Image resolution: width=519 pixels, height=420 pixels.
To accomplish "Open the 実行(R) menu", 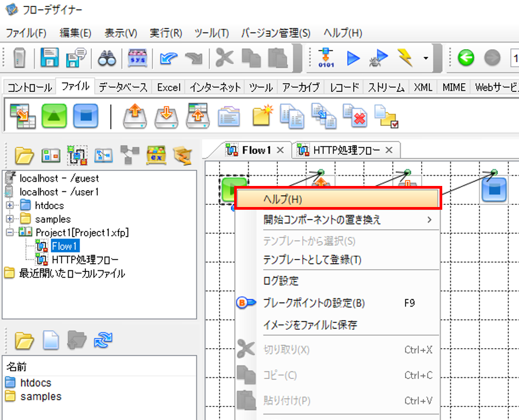I will click(x=166, y=33).
